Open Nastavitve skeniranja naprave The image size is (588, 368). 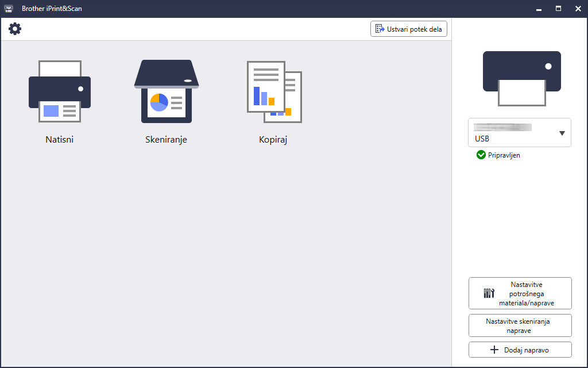(520, 325)
